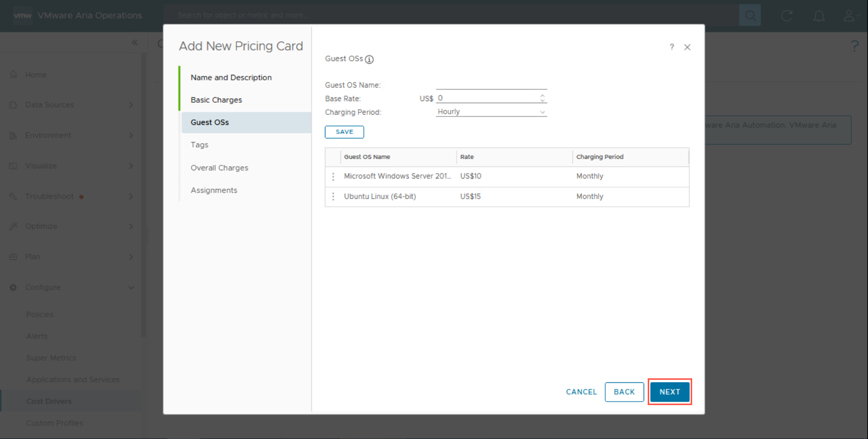Image resolution: width=868 pixels, height=439 pixels.
Task: Open the Charging Period dropdown
Action: tap(491, 112)
